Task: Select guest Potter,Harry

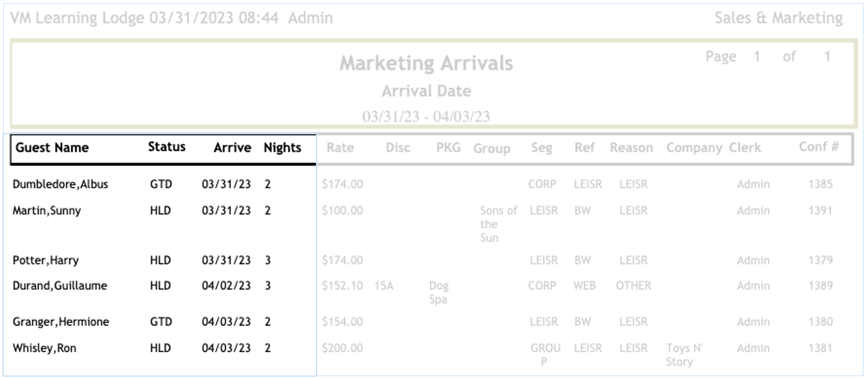Action: (47, 260)
